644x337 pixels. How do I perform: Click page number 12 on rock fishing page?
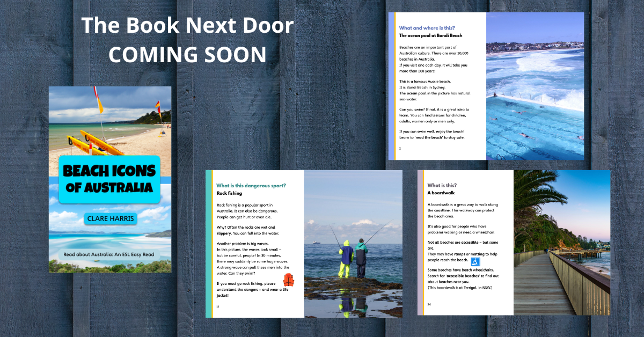pyautogui.click(x=217, y=306)
